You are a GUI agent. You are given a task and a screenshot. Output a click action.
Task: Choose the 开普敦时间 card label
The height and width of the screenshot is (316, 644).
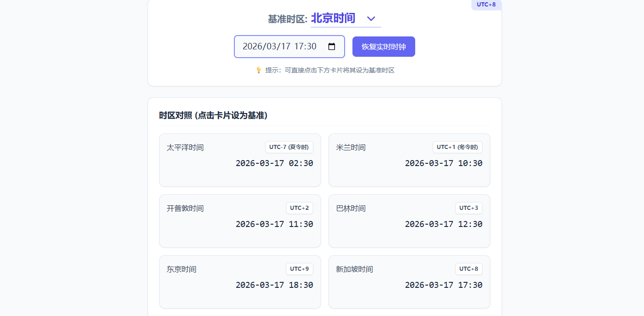click(x=185, y=209)
